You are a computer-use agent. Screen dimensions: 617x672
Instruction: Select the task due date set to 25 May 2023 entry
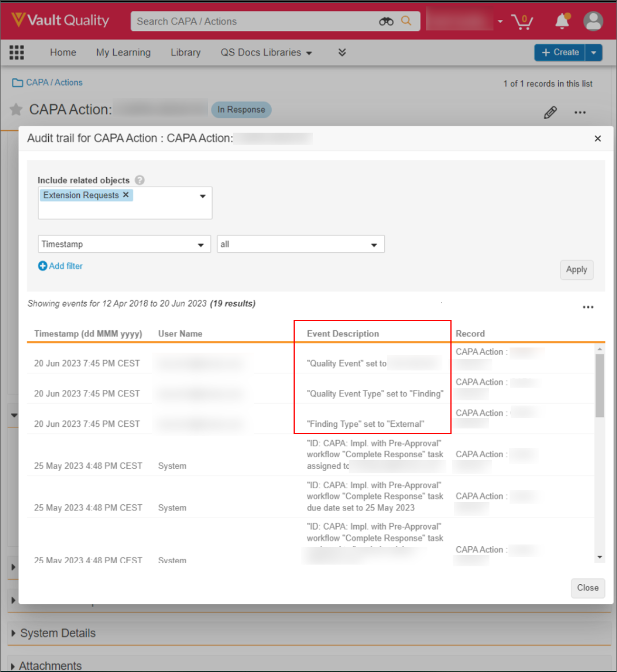[x=375, y=496]
